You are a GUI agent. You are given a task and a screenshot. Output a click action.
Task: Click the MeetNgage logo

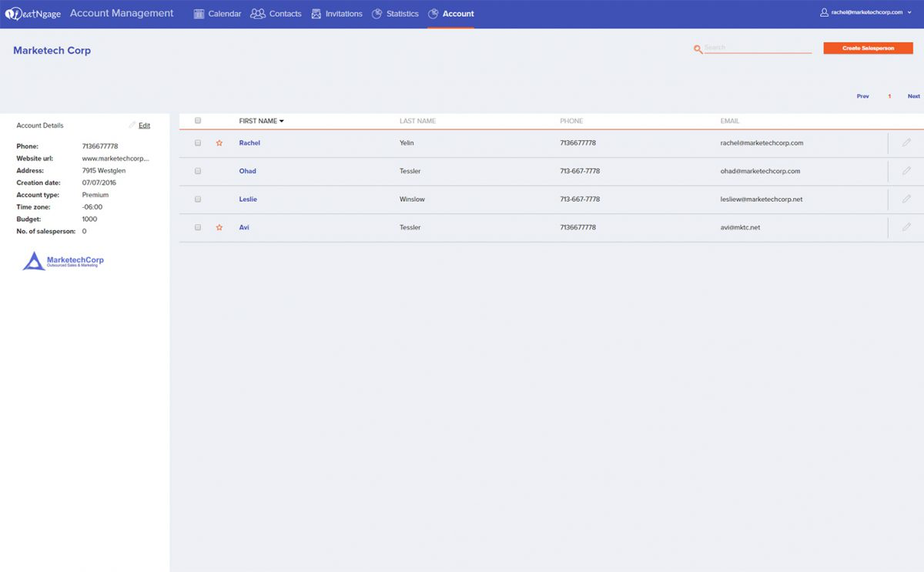33,14
